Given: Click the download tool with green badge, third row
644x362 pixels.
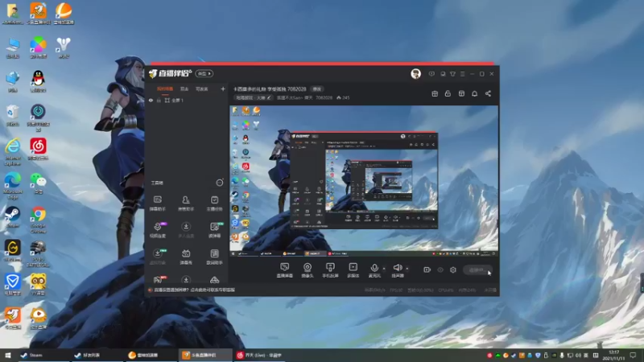Looking at the screenshot, I should (158, 257).
